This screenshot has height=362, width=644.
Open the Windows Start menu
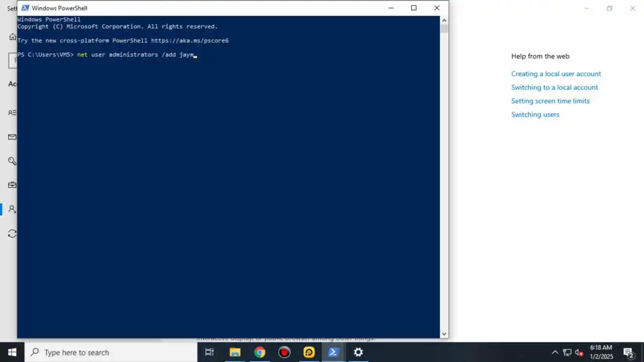12,352
